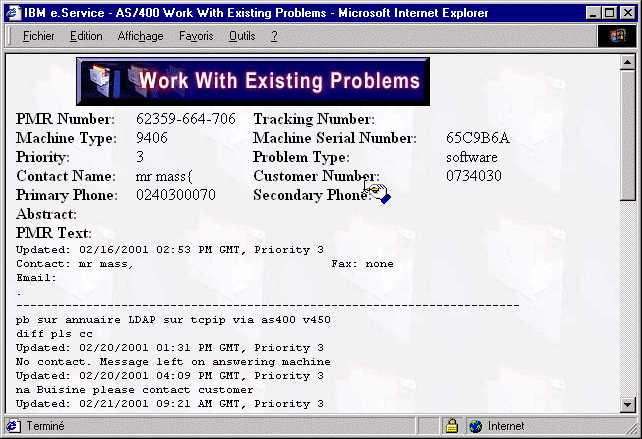Click contact name value mr mass{
The image size is (642, 439).
click(164, 176)
